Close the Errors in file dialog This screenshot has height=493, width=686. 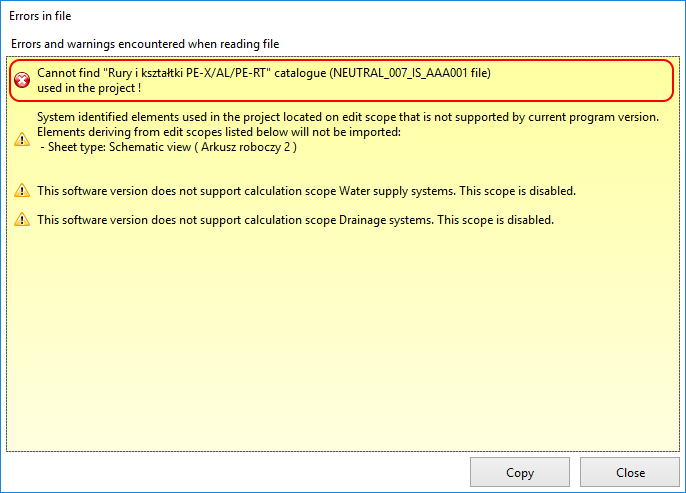click(630, 473)
